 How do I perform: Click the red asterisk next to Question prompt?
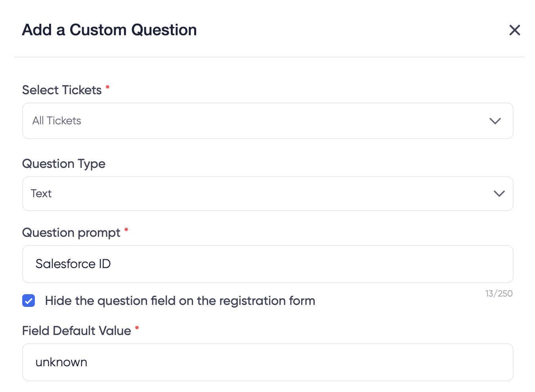tap(126, 230)
